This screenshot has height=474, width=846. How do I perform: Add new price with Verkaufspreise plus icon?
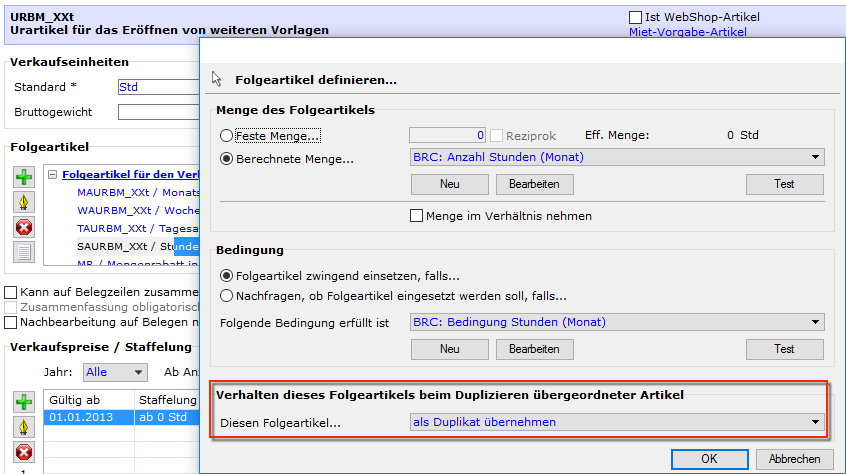point(24,402)
